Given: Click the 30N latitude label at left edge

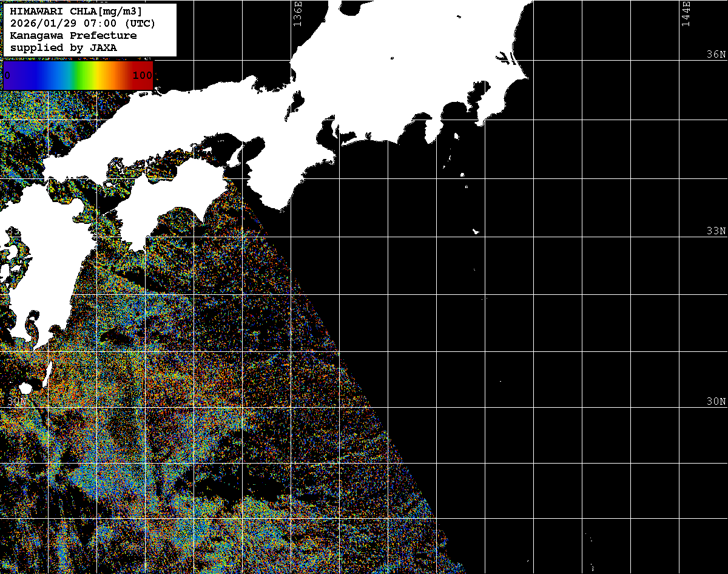Looking at the screenshot, I should [x=17, y=402].
